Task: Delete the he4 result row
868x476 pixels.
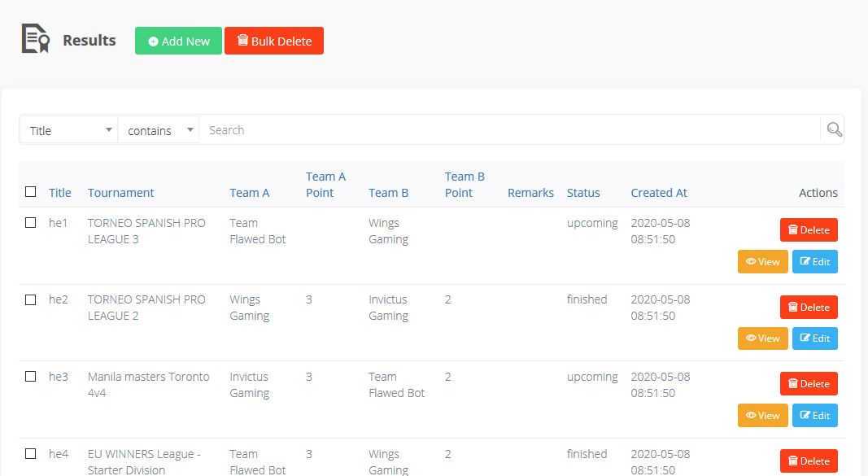Action: point(809,461)
